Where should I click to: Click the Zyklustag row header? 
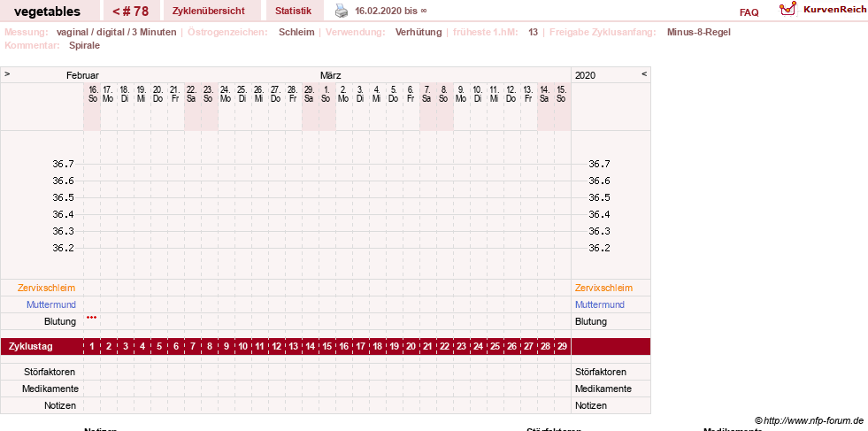pos(31,347)
